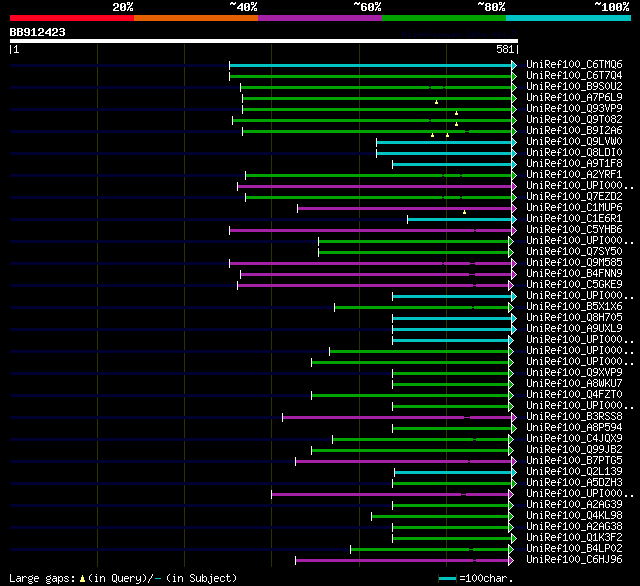Open the UniRef100_Q7EZD2 label
Image resolution: width=640 pixels, height=586 pixels.
[574, 197]
